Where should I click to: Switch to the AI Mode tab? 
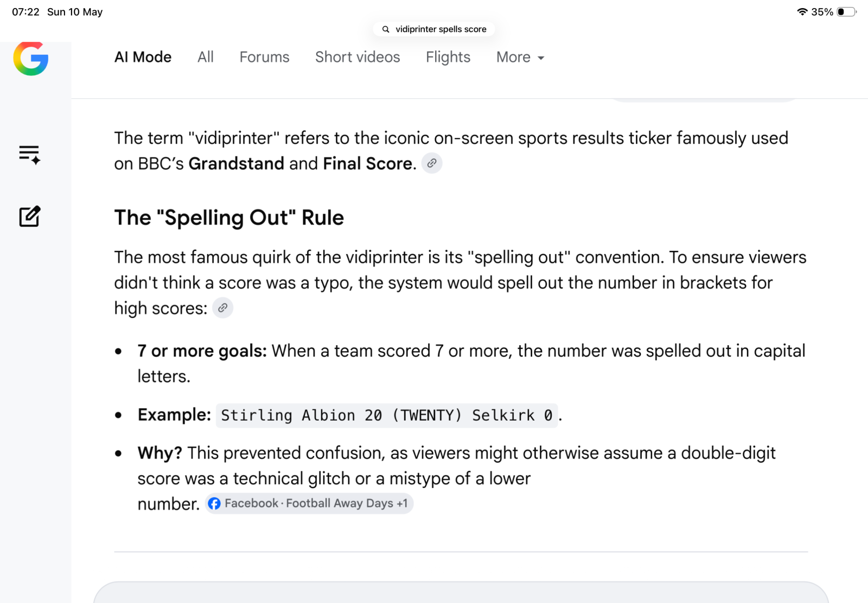point(143,57)
